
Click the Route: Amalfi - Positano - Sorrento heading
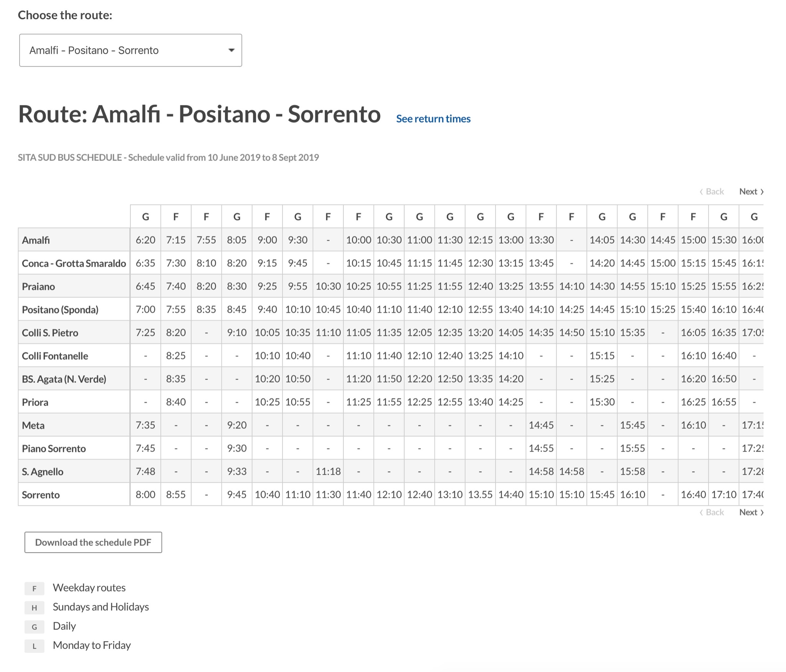[x=199, y=114]
